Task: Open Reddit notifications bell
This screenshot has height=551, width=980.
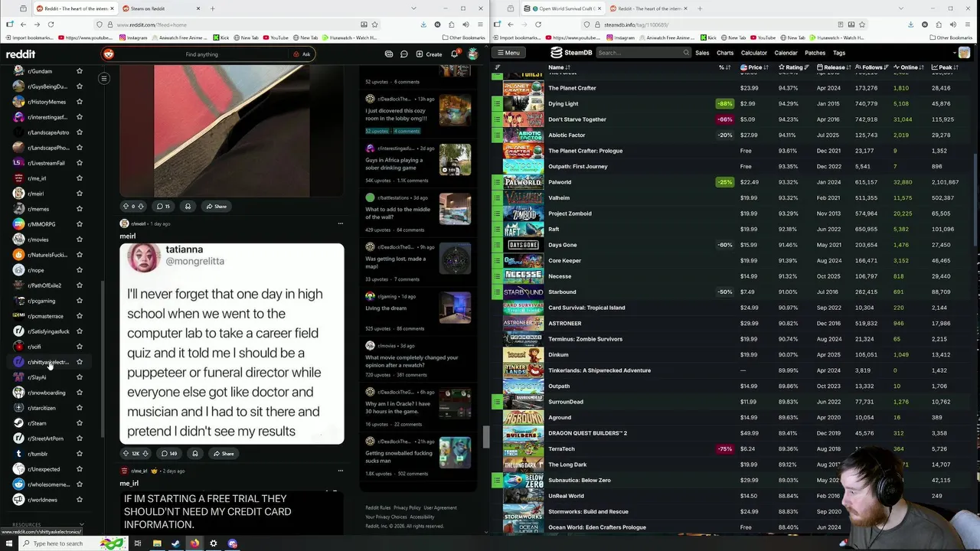Action: click(x=455, y=54)
